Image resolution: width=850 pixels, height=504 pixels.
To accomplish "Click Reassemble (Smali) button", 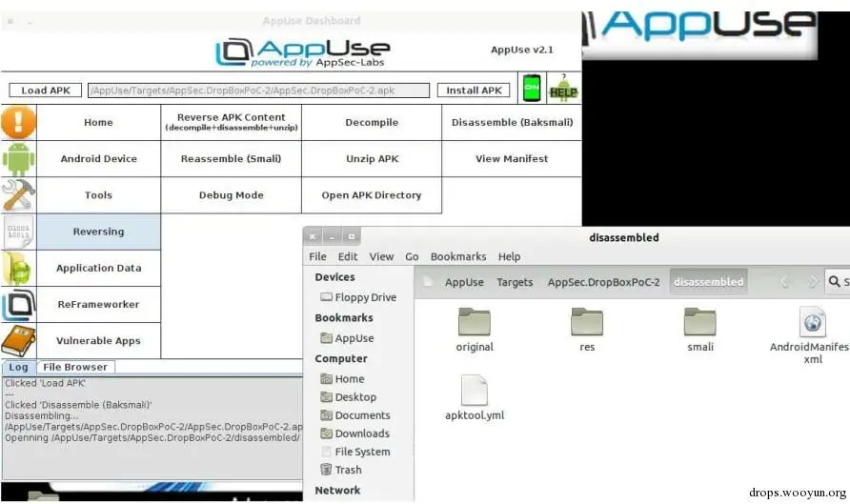I will [231, 159].
